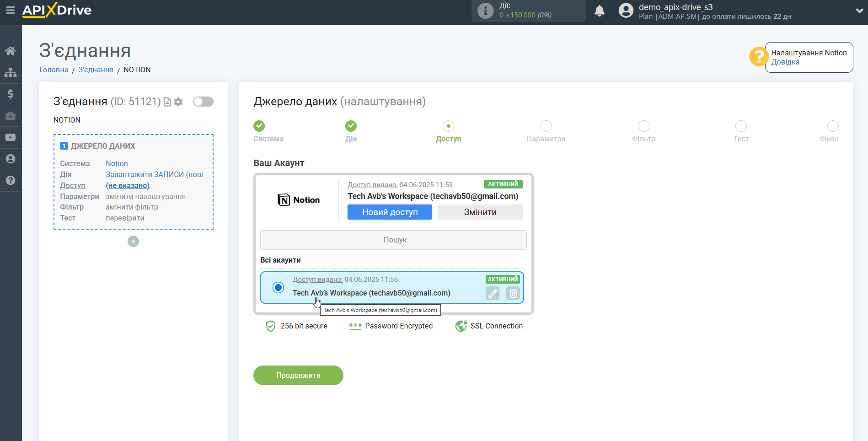Open the hamburger menu
This screenshot has width=868, height=441.
click(x=10, y=10)
